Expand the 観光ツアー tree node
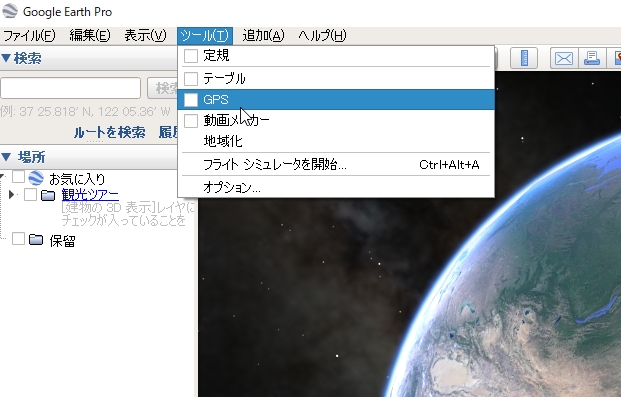This screenshot has height=397, width=621. coord(11,195)
